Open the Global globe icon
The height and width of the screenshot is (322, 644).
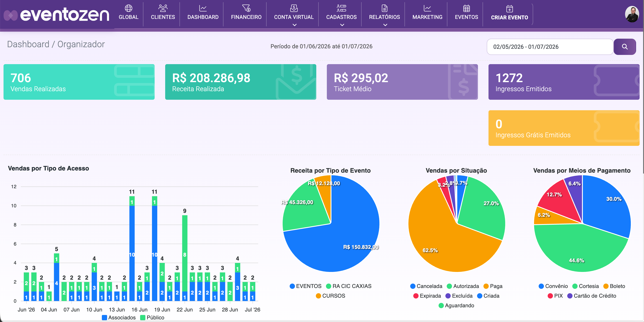pyautogui.click(x=128, y=8)
